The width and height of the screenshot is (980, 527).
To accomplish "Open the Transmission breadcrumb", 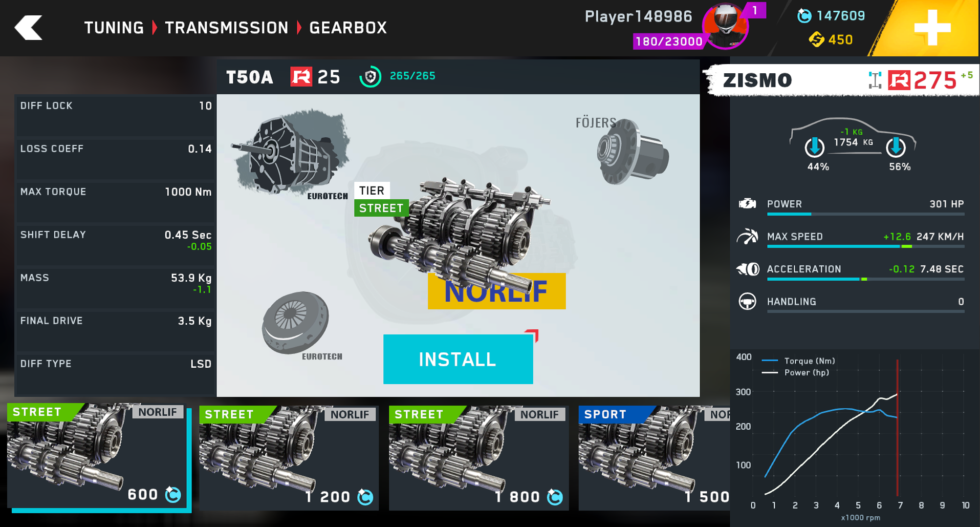I will point(226,28).
